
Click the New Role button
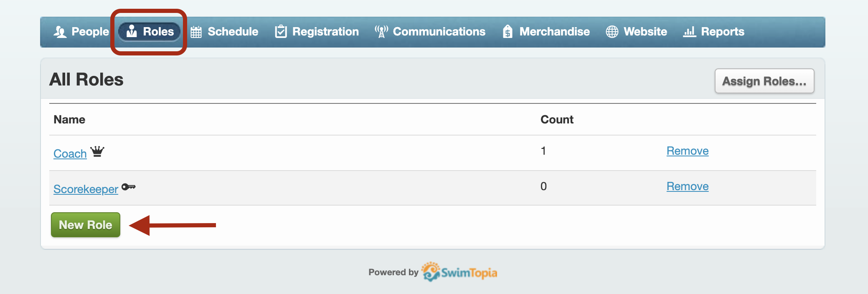coord(86,225)
